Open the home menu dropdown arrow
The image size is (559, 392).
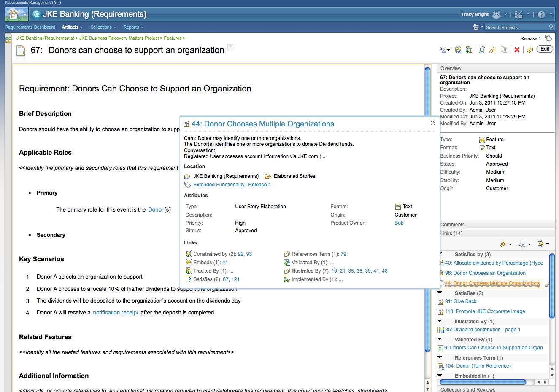pos(25,14)
